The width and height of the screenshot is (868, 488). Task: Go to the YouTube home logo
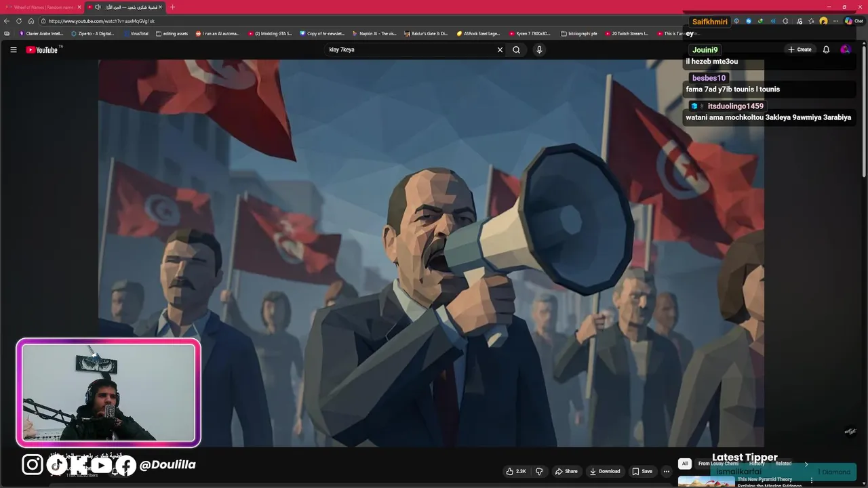[x=43, y=49]
